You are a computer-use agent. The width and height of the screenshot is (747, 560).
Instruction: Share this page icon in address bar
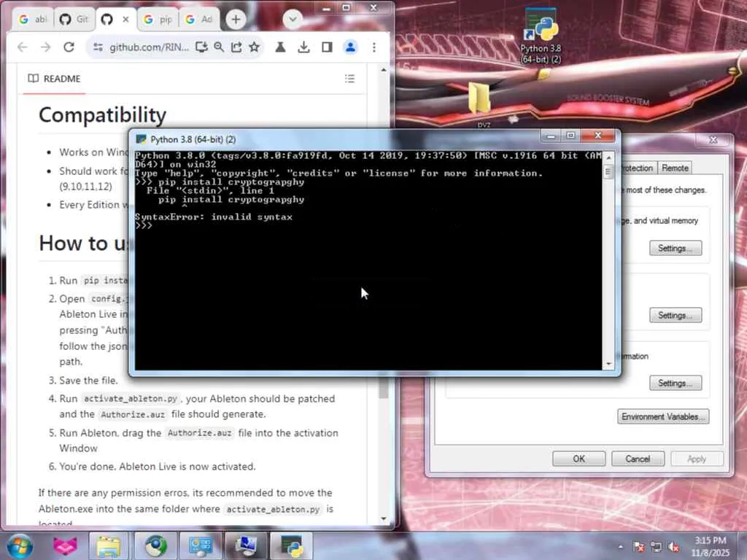(236, 47)
